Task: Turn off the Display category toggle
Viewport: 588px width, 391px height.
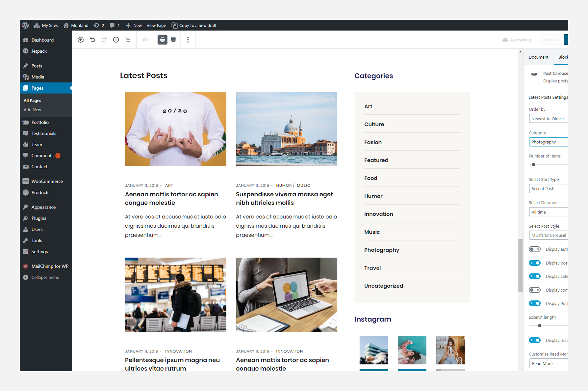Action: pyautogui.click(x=534, y=276)
